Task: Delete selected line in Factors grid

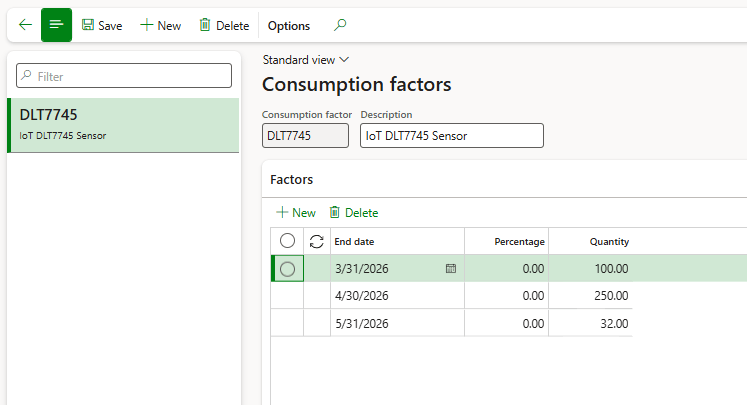Action: (354, 212)
